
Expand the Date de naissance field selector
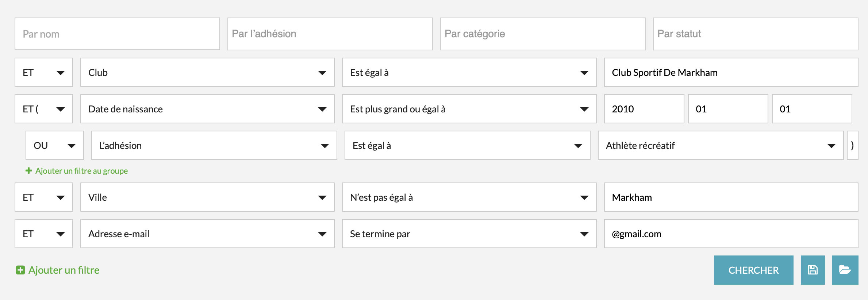pos(207,109)
